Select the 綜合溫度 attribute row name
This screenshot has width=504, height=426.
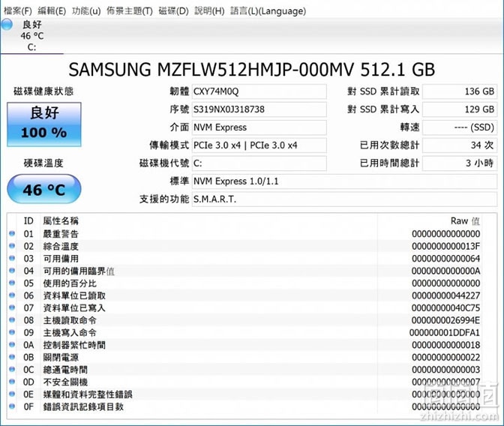(x=61, y=246)
